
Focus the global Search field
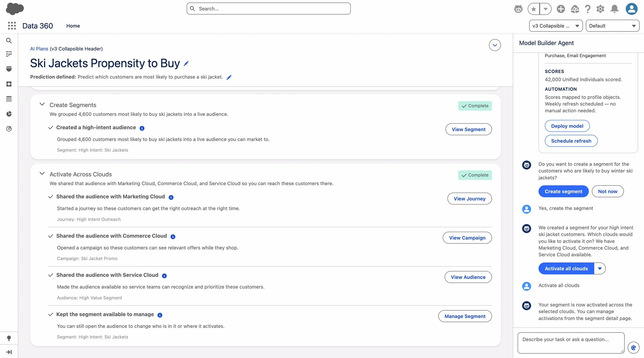click(268, 8)
